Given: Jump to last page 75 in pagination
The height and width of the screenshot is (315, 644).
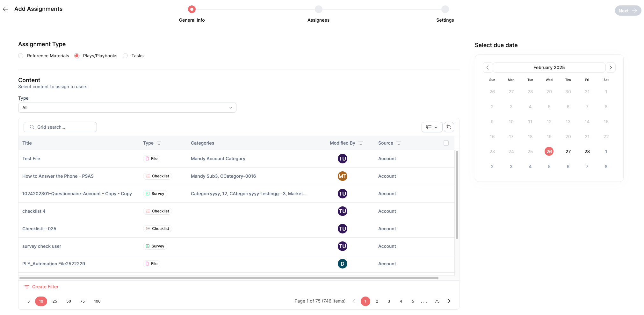Looking at the screenshot, I should 437,301.
